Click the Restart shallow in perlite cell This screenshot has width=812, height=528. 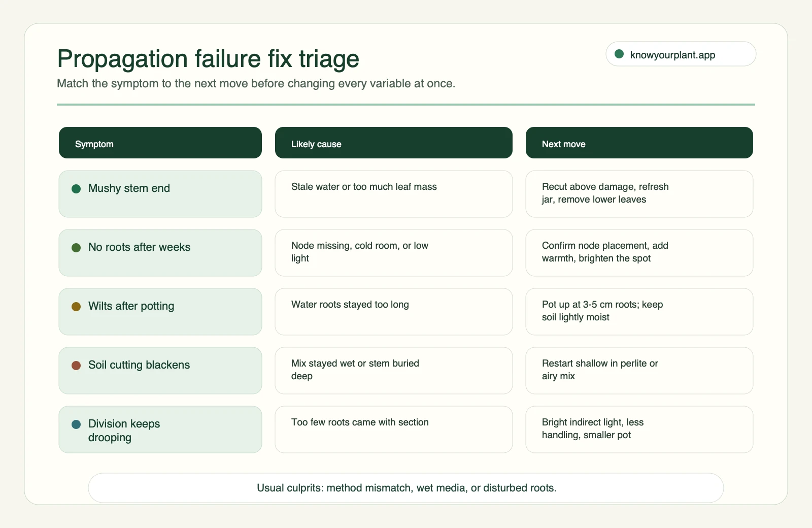[639, 371]
